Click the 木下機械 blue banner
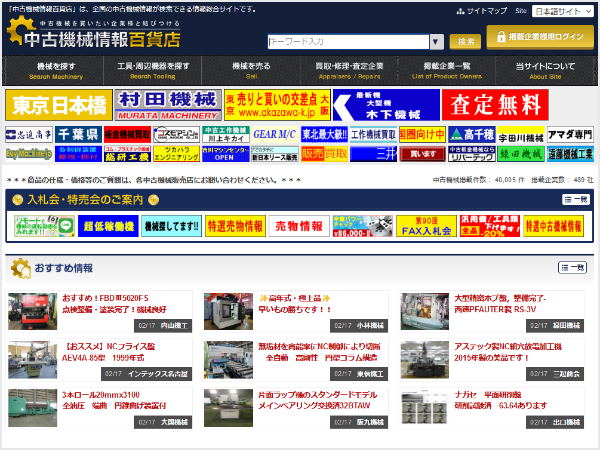This screenshot has width=600, height=450. (x=386, y=105)
